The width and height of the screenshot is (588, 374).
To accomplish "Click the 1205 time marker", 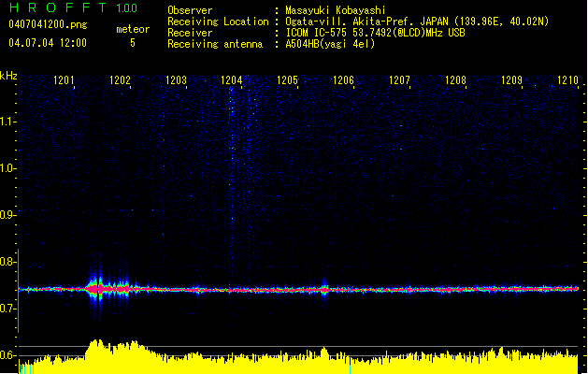I will tap(288, 80).
